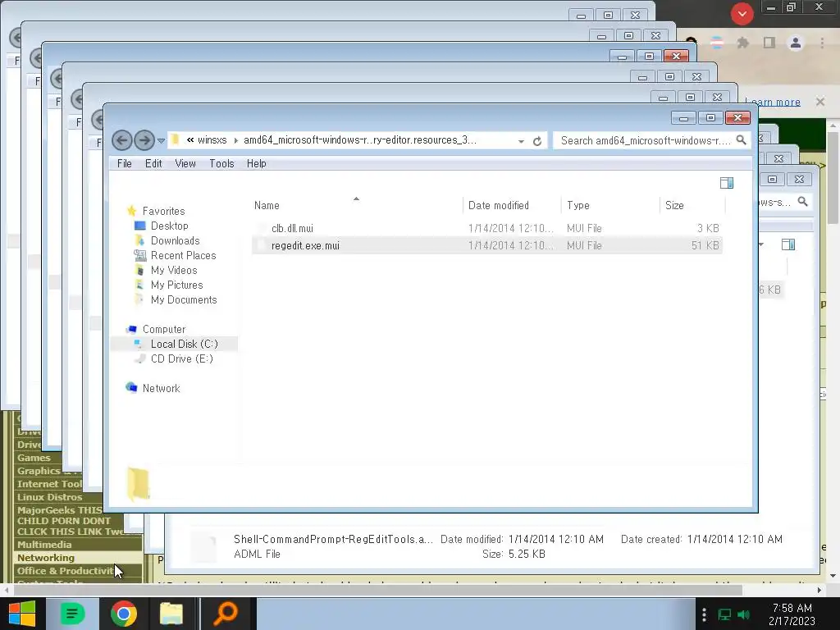Screen dimensions: 840x630
Task: Open File Explorer from the taskbar
Action: coord(171,614)
